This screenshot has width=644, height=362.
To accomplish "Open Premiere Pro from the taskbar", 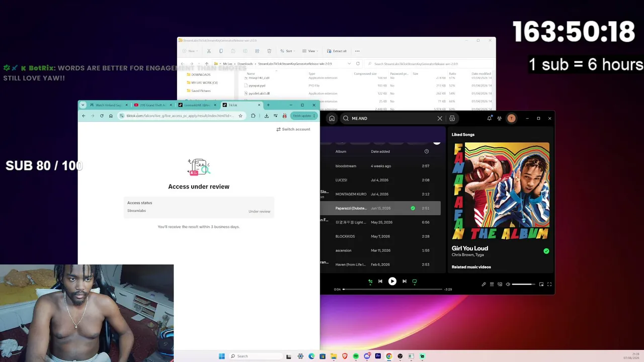I will point(378,356).
